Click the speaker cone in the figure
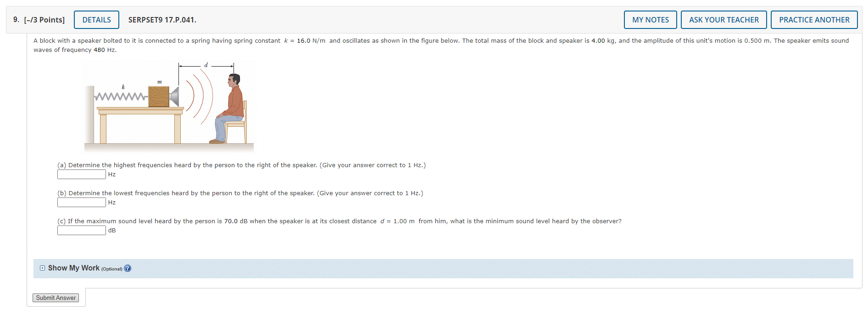 pos(174,97)
